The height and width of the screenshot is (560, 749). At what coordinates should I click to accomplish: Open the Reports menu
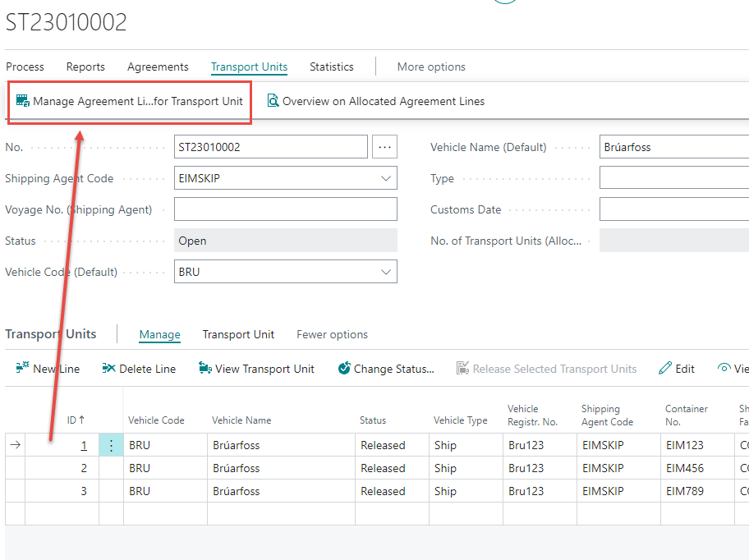pos(85,67)
